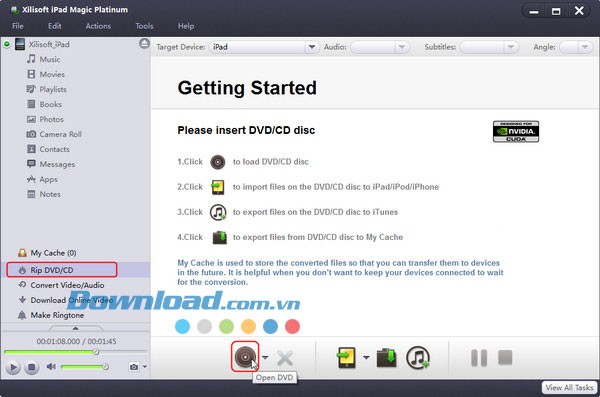Select Playlists in the sidebar
Image resolution: width=600 pixels, height=397 pixels.
pyautogui.click(x=53, y=89)
